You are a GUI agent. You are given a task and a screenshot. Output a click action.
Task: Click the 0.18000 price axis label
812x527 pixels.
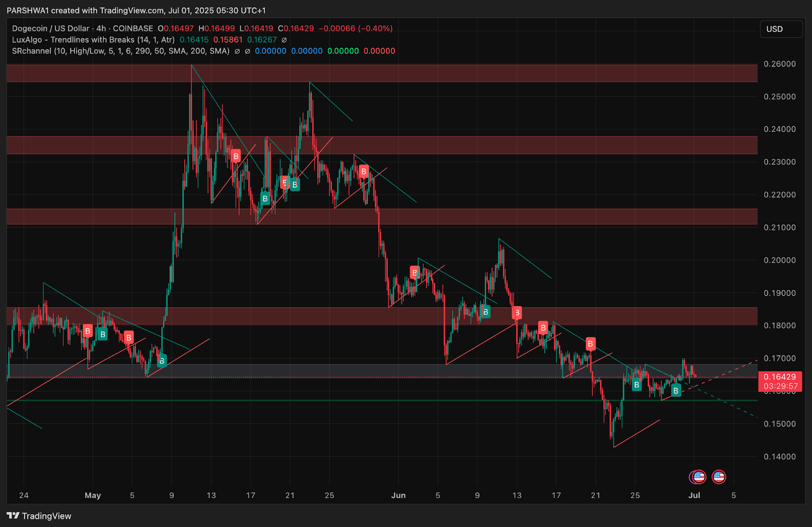tap(780, 325)
